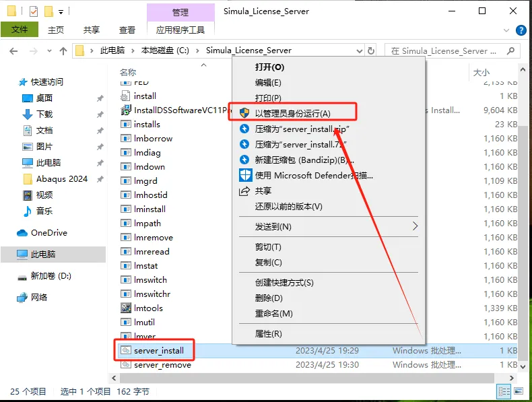Screen dimensions: 532x402
Task: Open 图片 in quick access
Action: pos(44,147)
